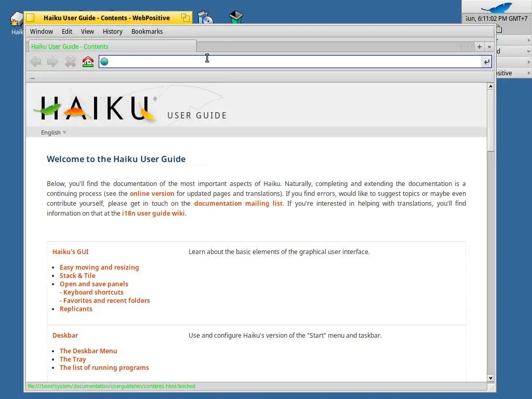Click the bookmark bar ellipsis item

point(33,78)
